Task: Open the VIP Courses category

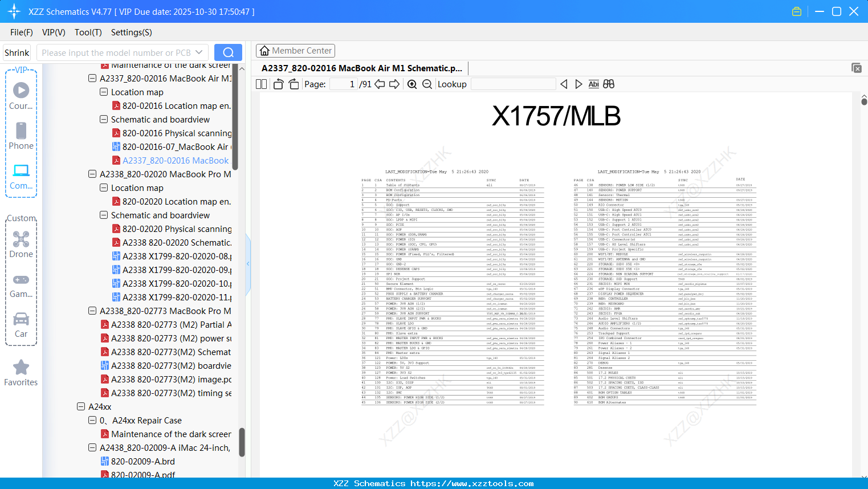Action: pos(21,96)
